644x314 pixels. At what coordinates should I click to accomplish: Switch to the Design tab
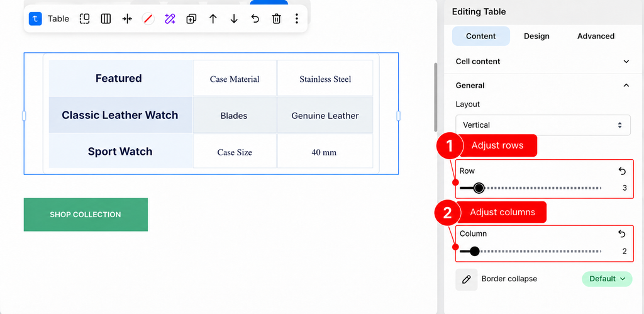click(536, 36)
